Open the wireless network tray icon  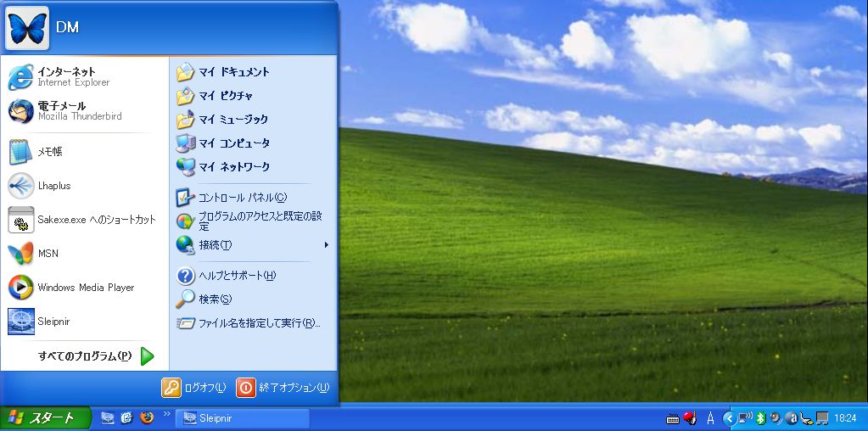745,417
